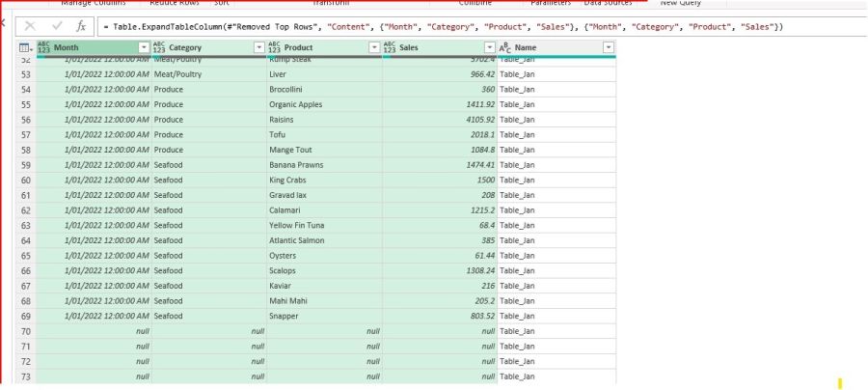Click the Seafood category cell in row 59
Screen dimensions: 868x390
coord(209,164)
